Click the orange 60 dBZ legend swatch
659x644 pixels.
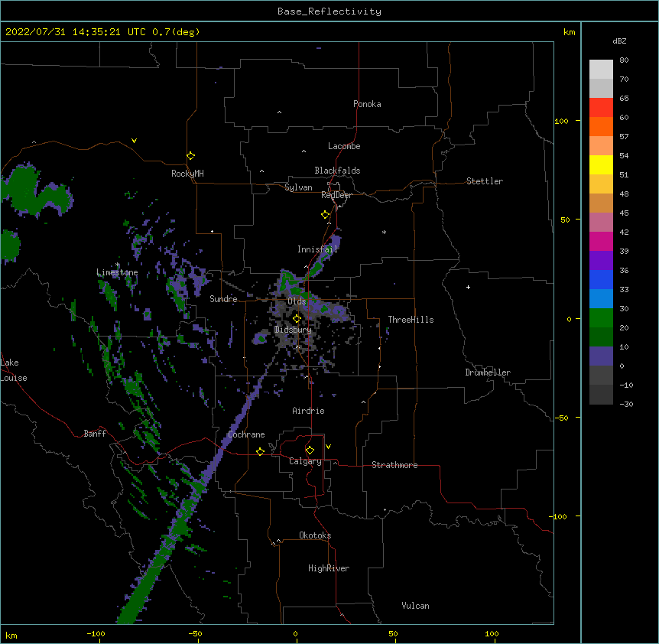(x=601, y=126)
